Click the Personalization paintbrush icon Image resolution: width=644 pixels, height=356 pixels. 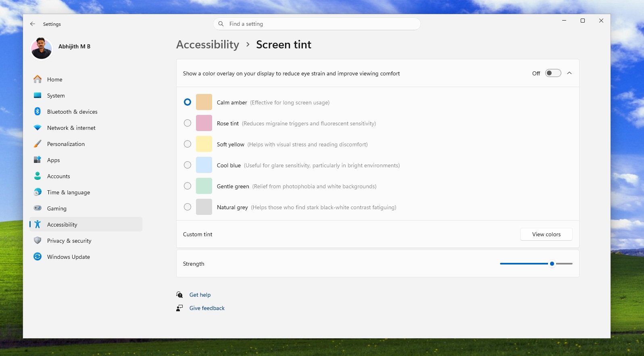click(38, 144)
